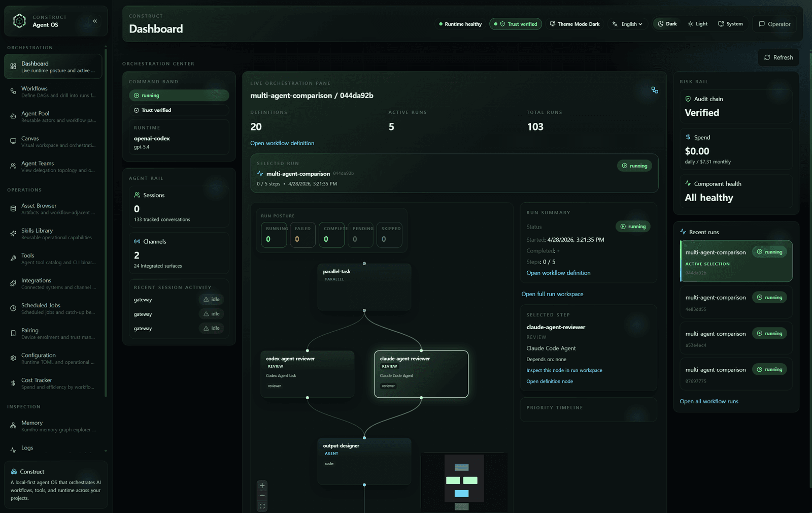Click the workflow graph icon in orchestration pane
Screen dimensions: 812x513
pos(655,90)
